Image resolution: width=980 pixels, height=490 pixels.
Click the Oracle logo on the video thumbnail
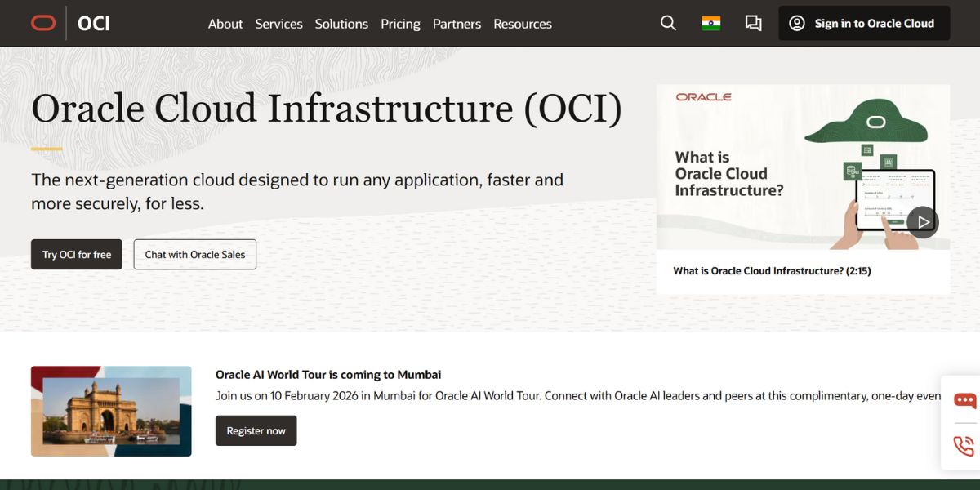pyautogui.click(x=703, y=96)
